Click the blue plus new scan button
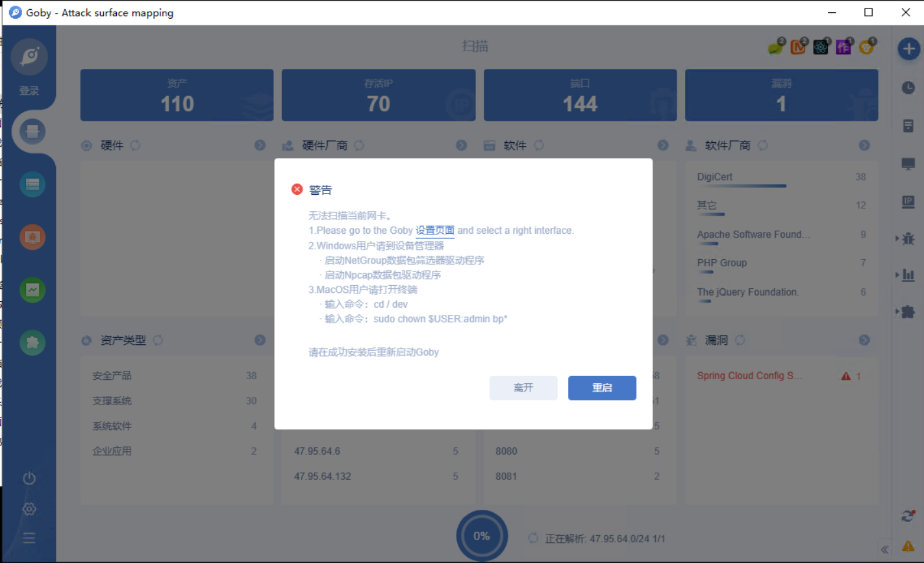924x563 pixels. click(908, 49)
